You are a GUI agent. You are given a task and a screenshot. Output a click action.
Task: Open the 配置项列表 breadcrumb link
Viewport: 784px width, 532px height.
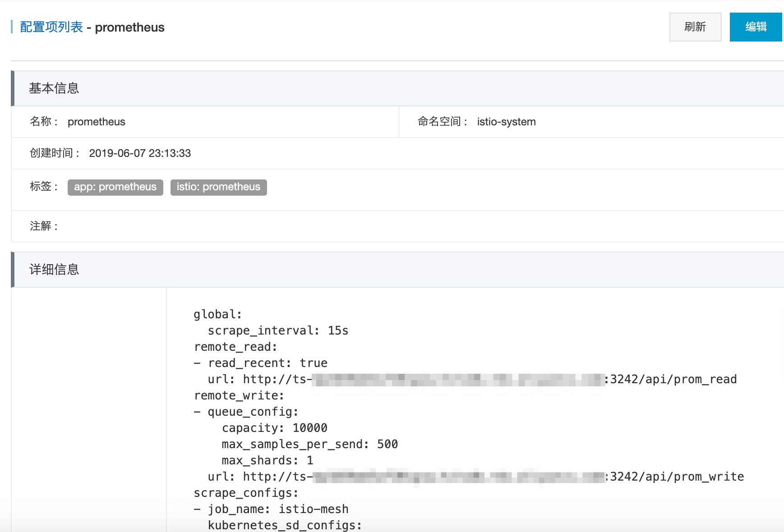coord(51,27)
